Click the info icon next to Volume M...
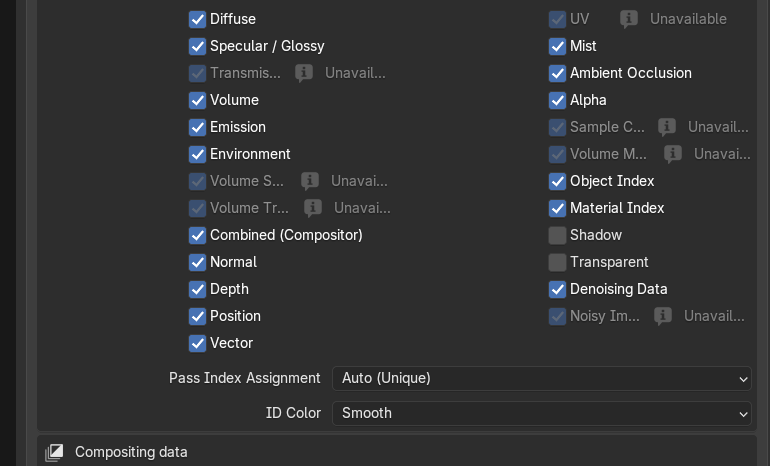The image size is (770, 466). [673, 154]
